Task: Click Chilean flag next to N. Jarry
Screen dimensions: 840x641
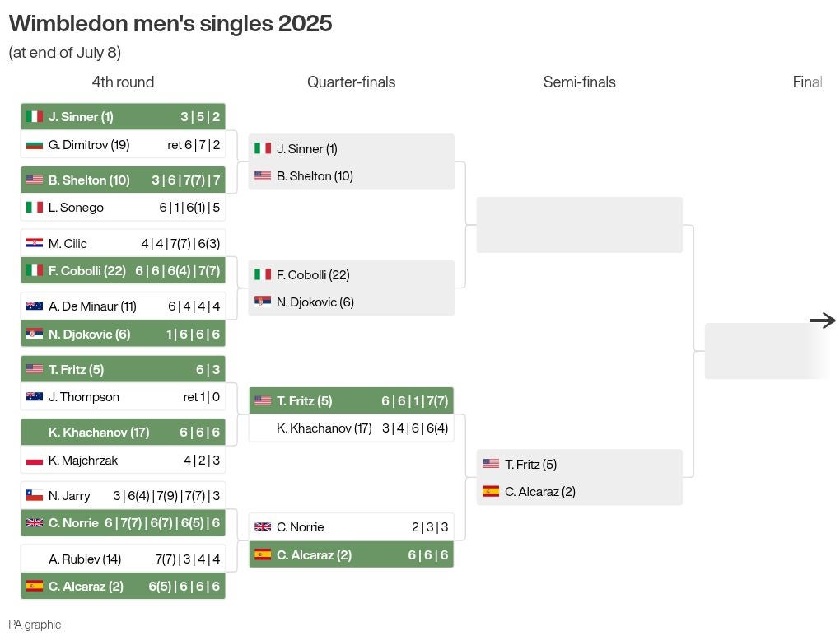Action: tap(35, 495)
